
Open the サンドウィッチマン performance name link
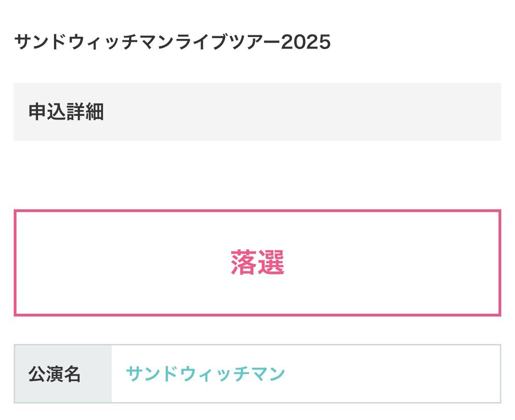pyautogui.click(x=205, y=374)
